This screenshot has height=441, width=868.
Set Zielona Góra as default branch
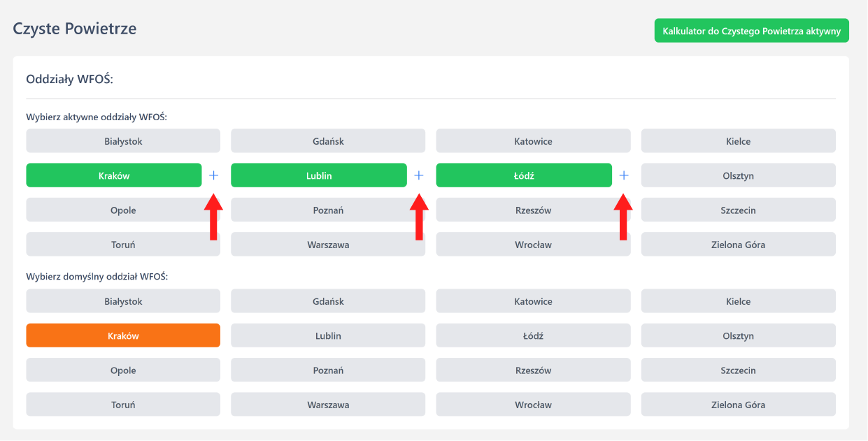[738, 405]
